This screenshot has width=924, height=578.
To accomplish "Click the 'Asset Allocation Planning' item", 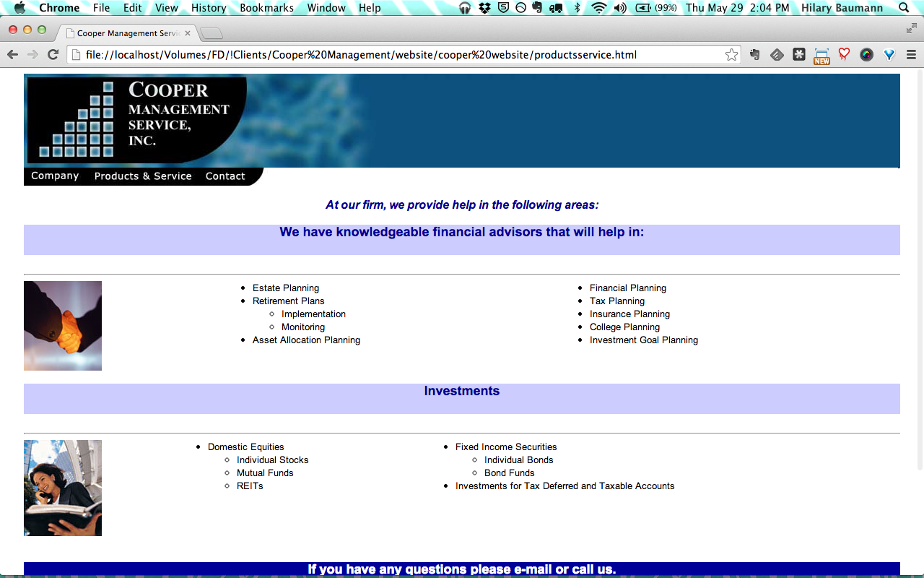I will click(x=306, y=340).
